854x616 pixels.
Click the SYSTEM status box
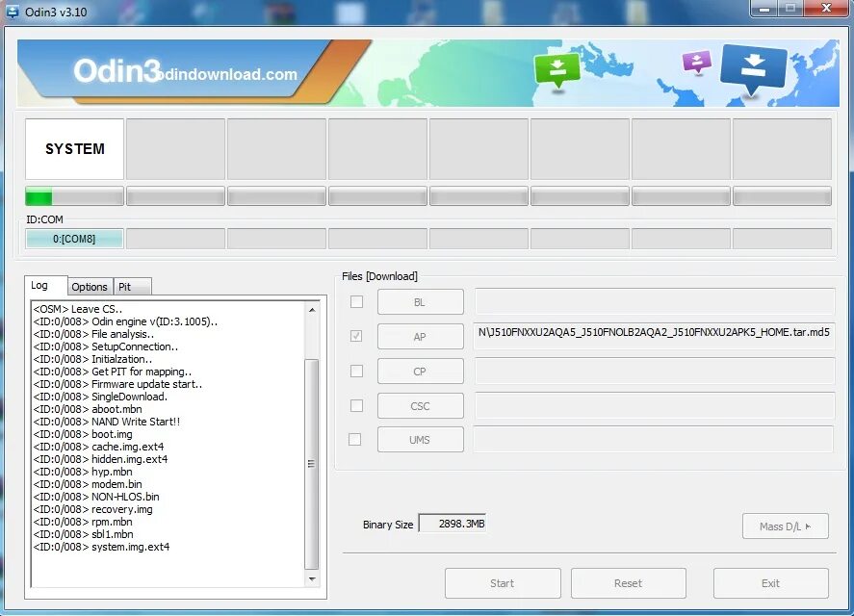pyautogui.click(x=74, y=149)
